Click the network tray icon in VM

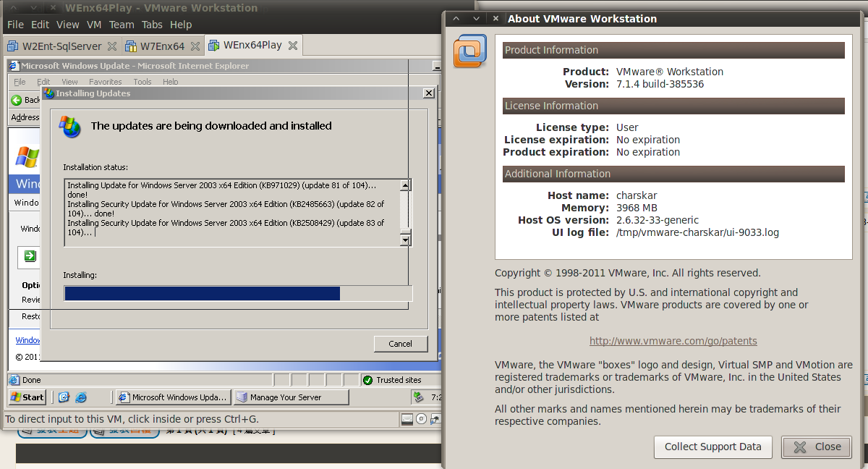419,397
